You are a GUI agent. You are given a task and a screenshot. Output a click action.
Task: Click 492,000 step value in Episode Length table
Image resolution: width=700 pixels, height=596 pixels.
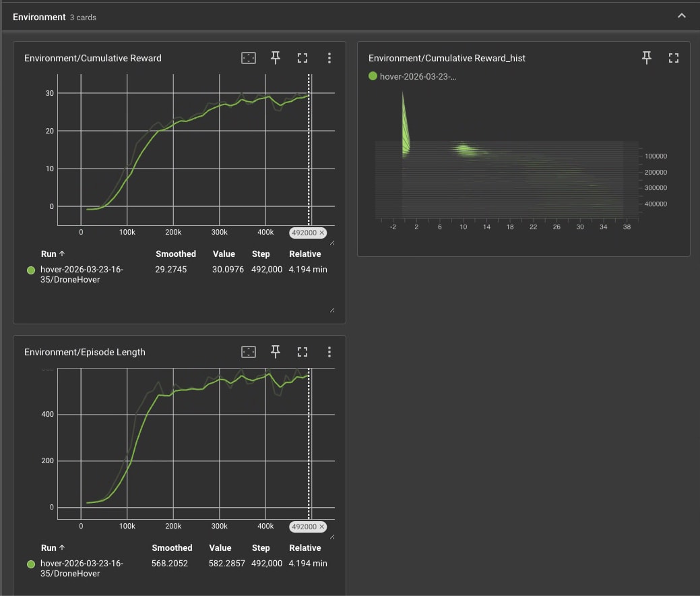click(x=267, y=564)
